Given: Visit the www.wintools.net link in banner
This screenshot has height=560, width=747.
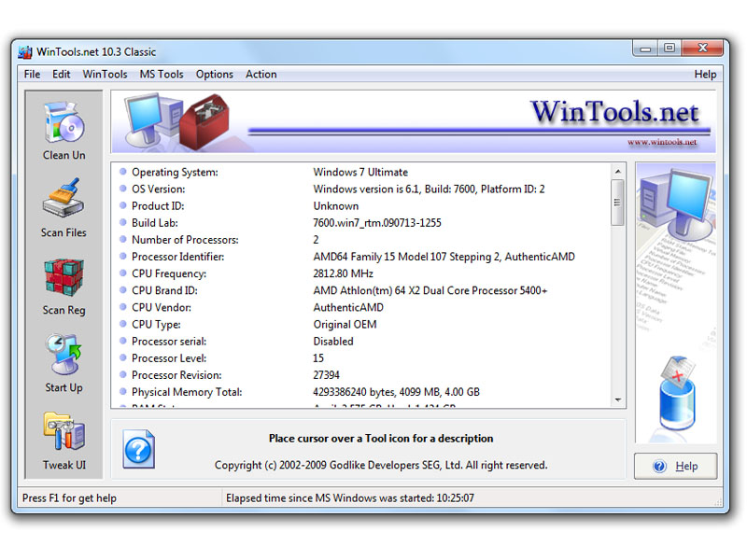Looking at the screenshot, I should click(x=662, y=142).
